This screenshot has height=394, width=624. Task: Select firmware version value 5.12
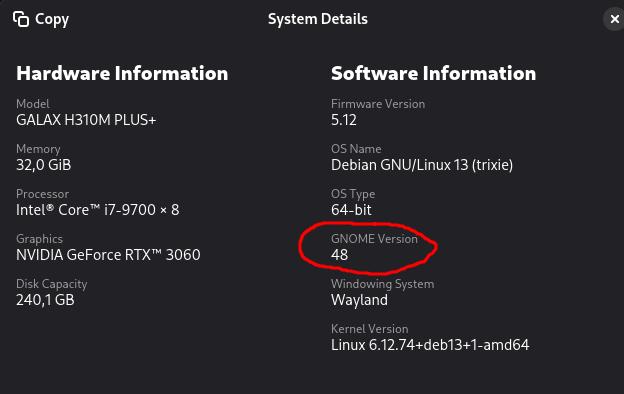(343, 120)
